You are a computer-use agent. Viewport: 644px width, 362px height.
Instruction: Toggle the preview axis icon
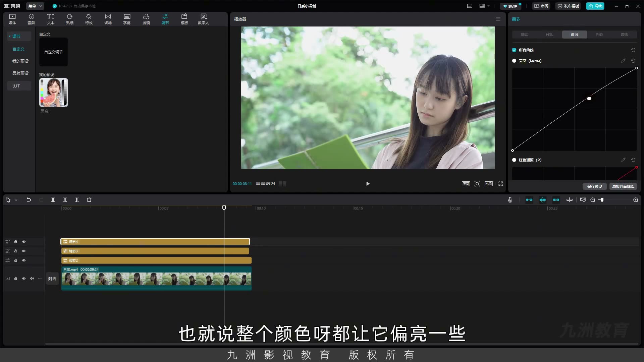[570, 200]
